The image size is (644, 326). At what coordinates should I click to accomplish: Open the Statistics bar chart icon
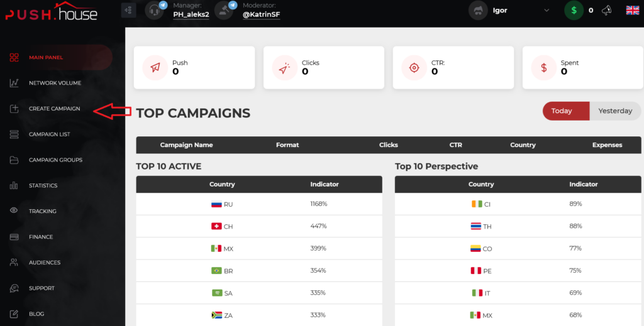click(14, 186)
